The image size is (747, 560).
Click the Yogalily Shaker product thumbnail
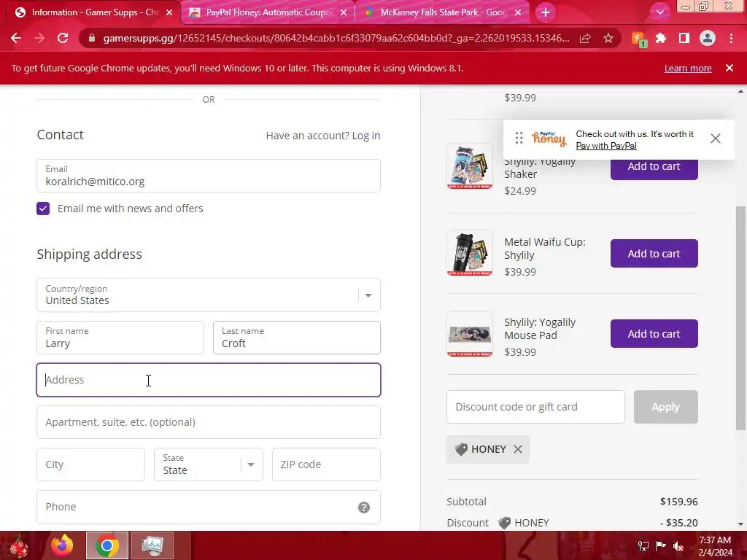470,166
